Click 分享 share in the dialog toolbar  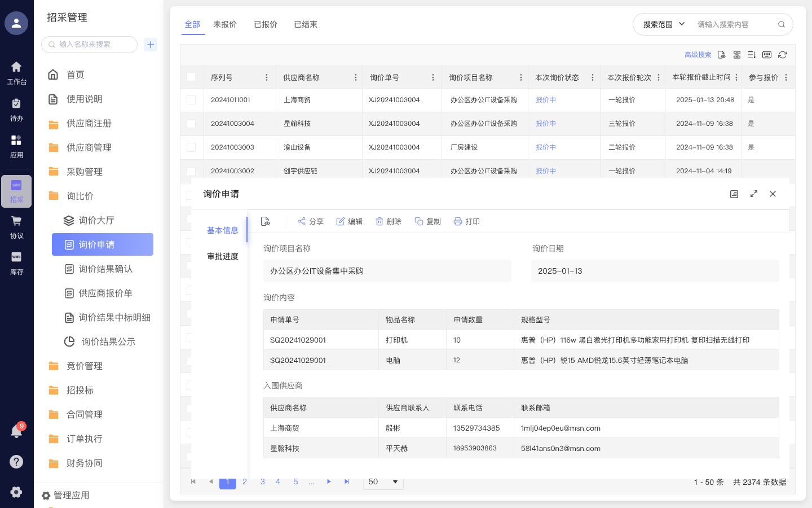pos(310,221)
